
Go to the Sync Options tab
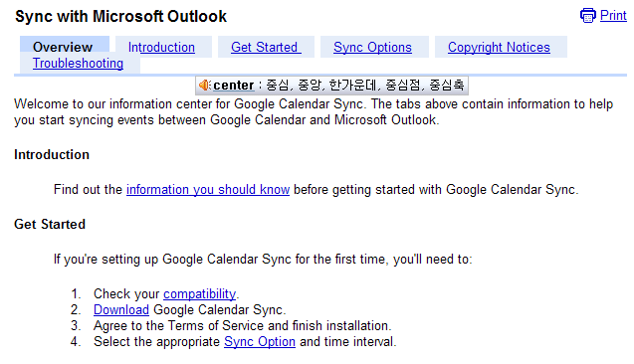point(372,48)
